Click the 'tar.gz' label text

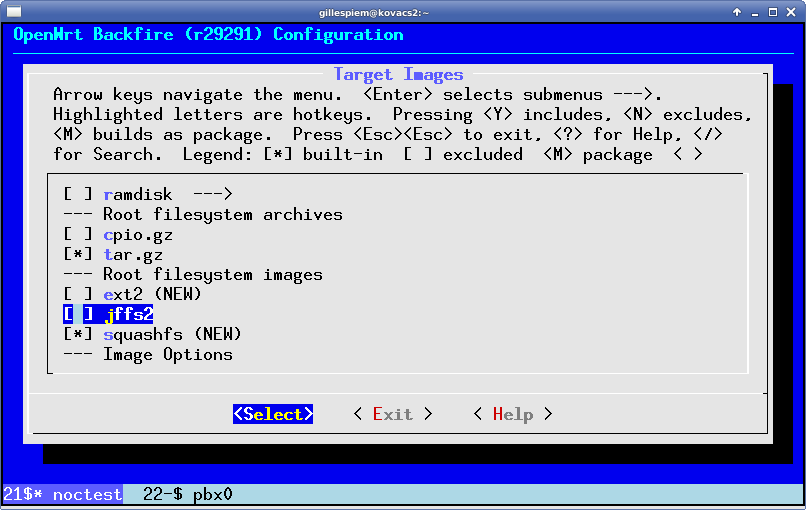[x=133, y=255]
